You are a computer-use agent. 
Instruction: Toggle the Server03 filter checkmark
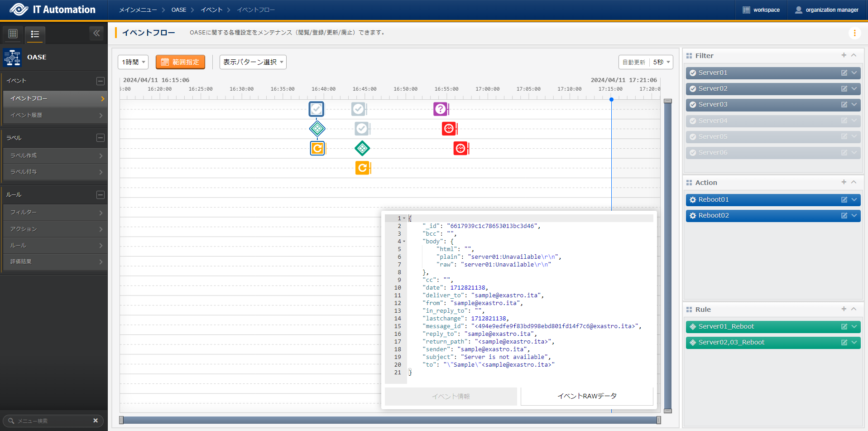(x=693, y=105)
